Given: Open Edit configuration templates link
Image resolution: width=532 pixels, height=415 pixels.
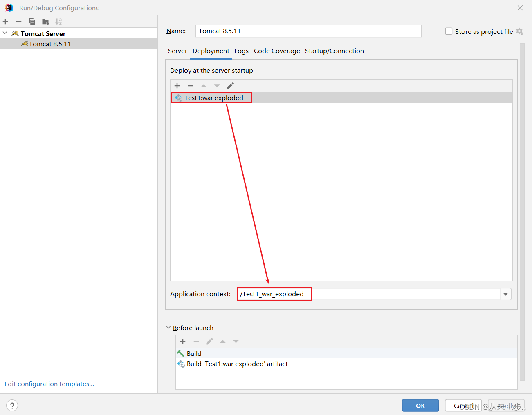Looking at the screenshot, I should 49,384.
